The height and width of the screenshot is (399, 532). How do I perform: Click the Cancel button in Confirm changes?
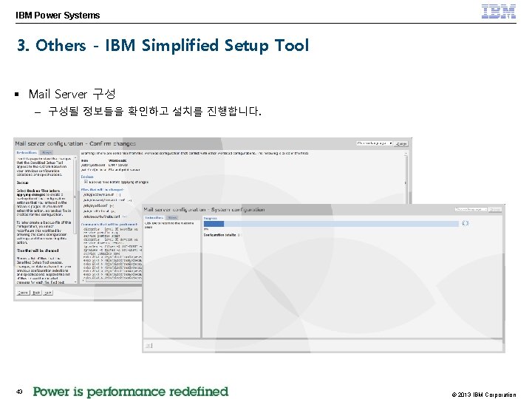(23, 293)
